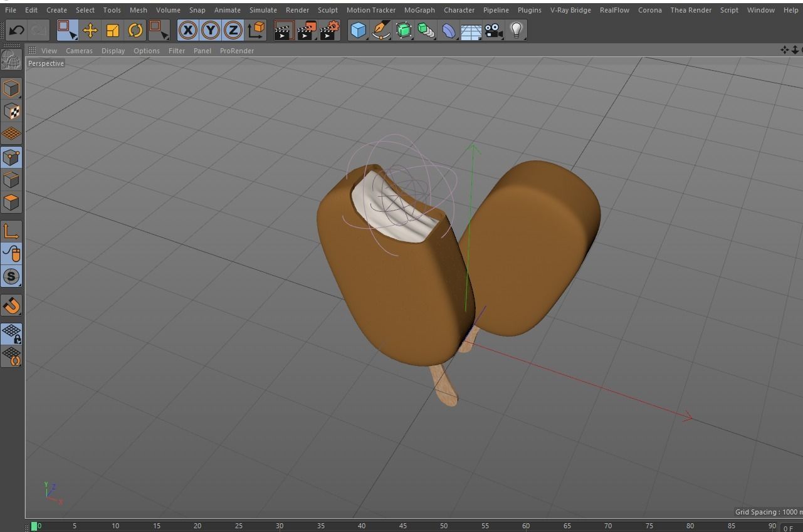This screenshot has height=532, width=803.
Task: Open the Sculpt menu
Action: click(328, 10)
